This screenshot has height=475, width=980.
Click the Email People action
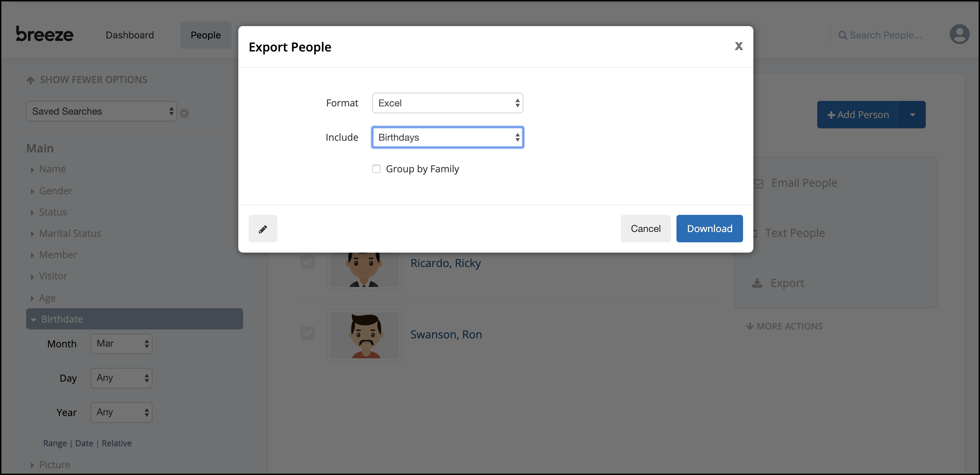pos(804,183)
